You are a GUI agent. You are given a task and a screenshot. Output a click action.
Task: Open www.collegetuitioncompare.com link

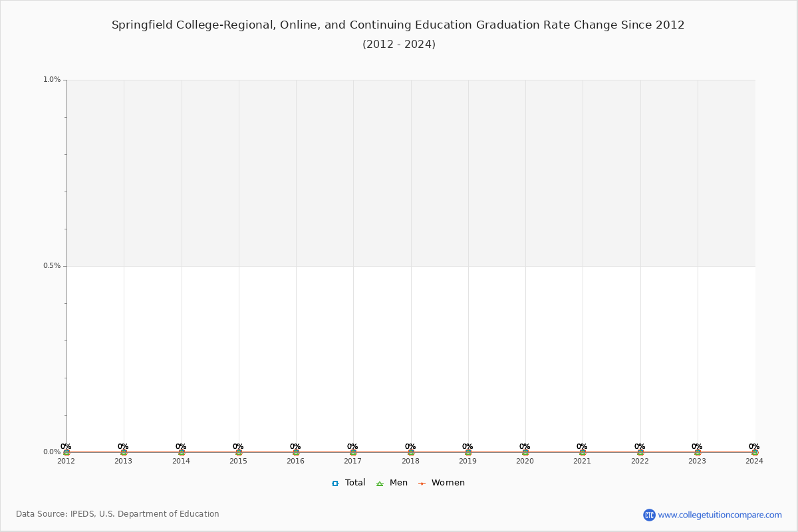[720, 515]
